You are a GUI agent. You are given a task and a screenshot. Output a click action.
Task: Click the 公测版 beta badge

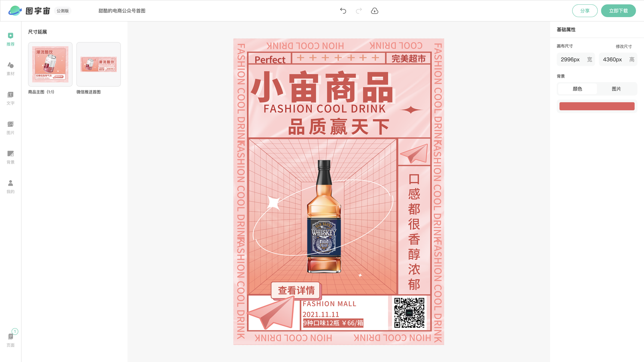[x=63, y=11]
